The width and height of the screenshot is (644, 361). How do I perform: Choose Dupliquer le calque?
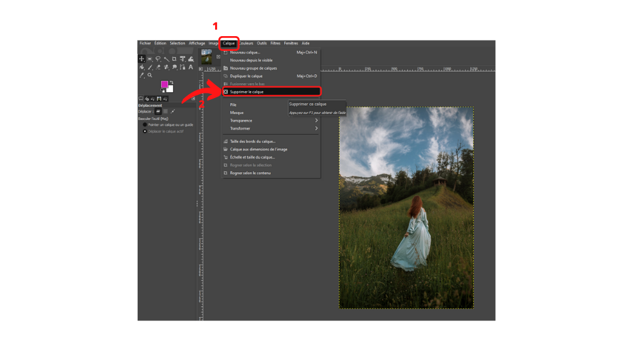[x=271, y=76]
